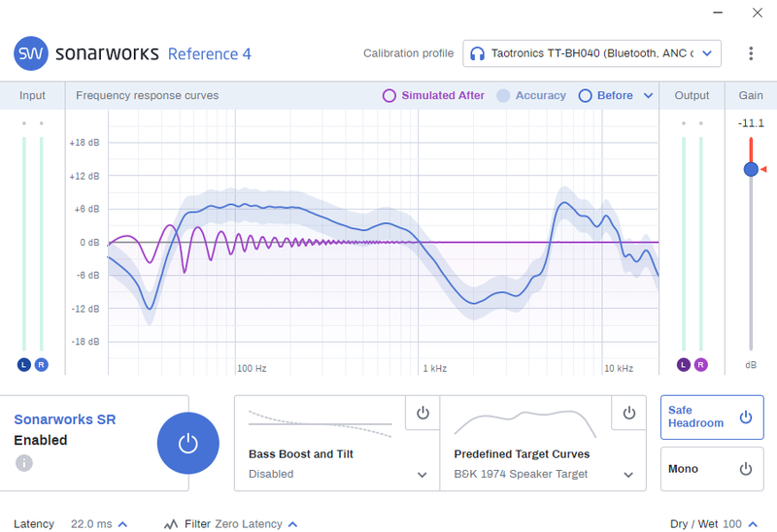Viewport: 777px width, 532px height.
Task: Click the info icon under Enabled
Action: coord(23,463)
